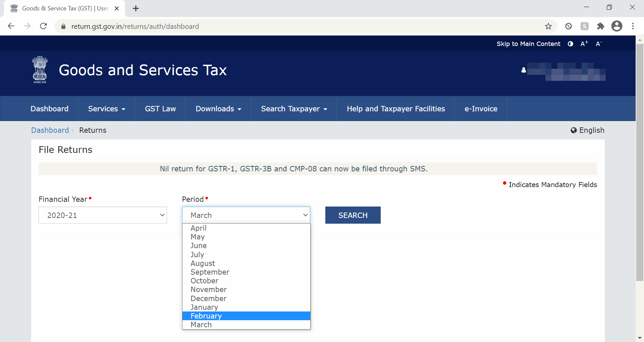Viewport: 644px width, 342px height.
Task: Open the GST Law menu item
Action: coord(160,109)
